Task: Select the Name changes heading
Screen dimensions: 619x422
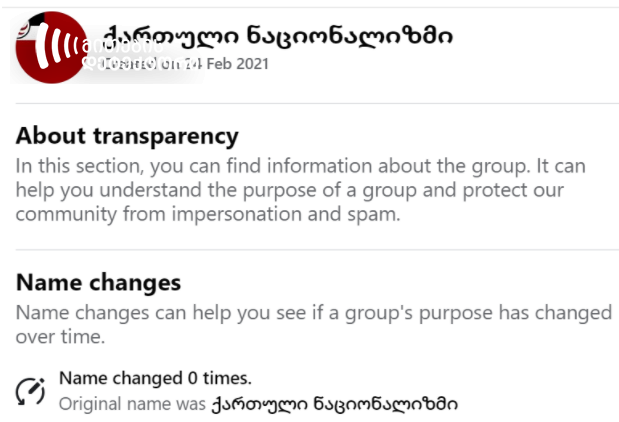Action: point(98,283)
